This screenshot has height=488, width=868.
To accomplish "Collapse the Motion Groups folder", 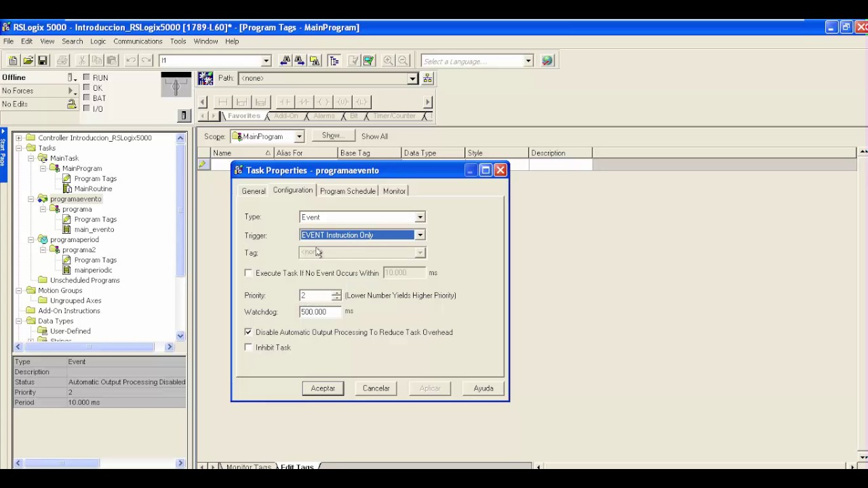I will [19, 290].
